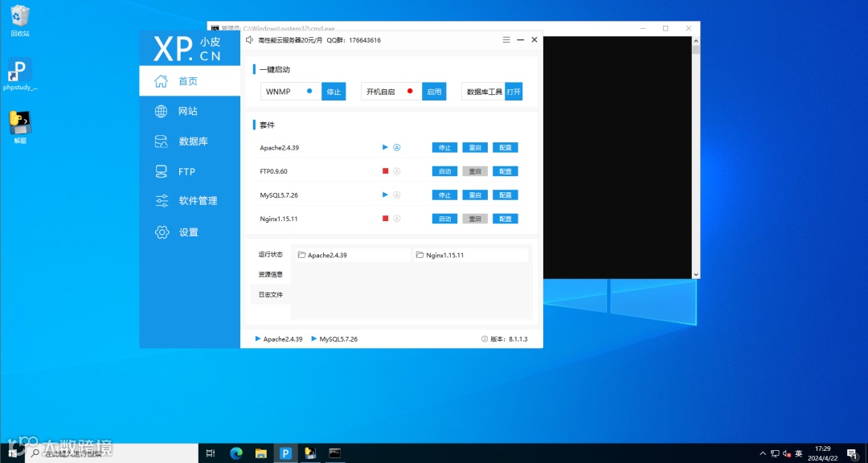Launch Microsoft Edge from the taskbar
The height and width of the screenshot is (463, 868).
tap(236, 453)
